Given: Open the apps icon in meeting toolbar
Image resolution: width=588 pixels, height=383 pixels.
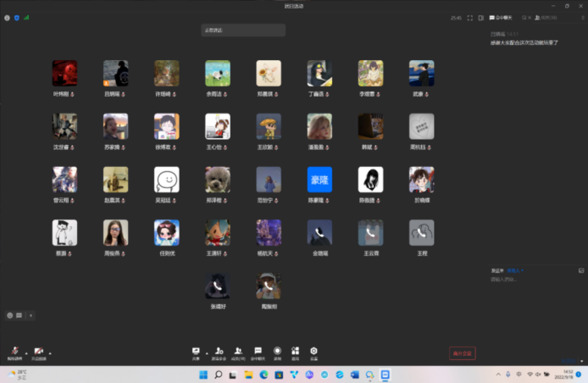Looking at the screenshot, I should [295, 352].
